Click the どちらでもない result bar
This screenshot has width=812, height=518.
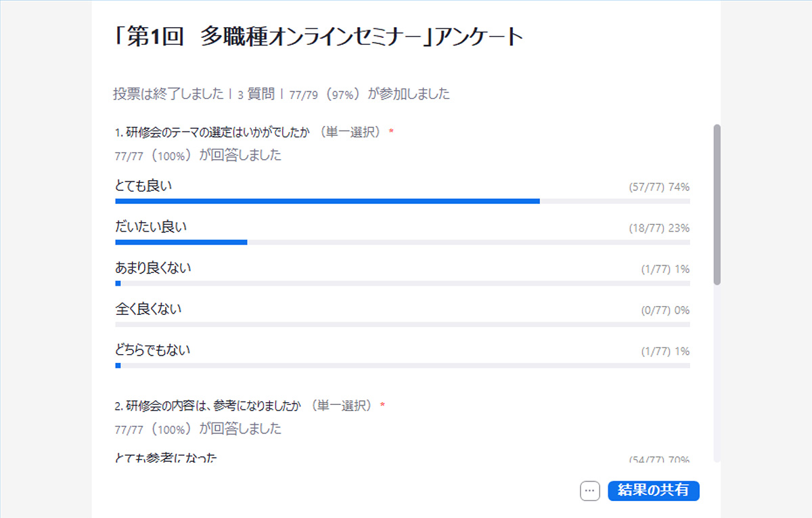pos(403,366)
